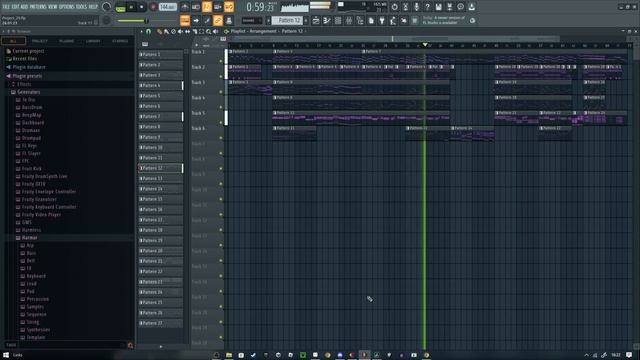Select the playlist Zoom magnifier tool

pos(209,31)
